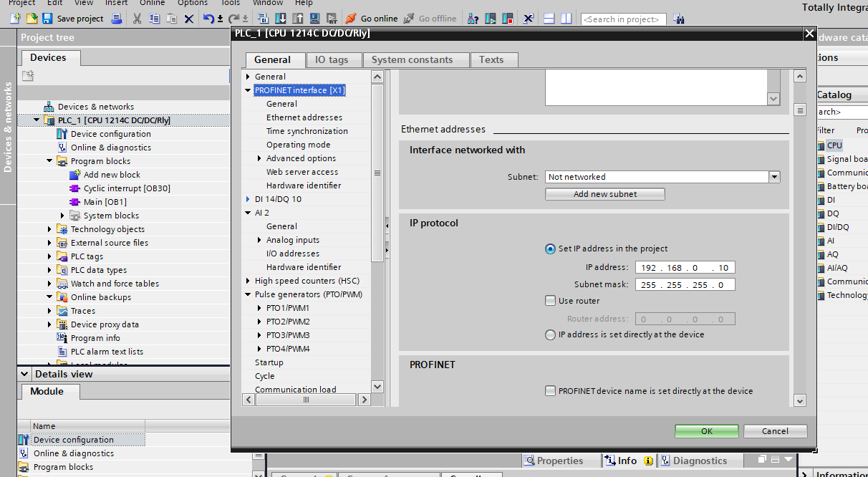Click the Cut scissors icon in toolbar
Image resolution: width=868 pixels, height=477 pixels.
tap(137, 19)
